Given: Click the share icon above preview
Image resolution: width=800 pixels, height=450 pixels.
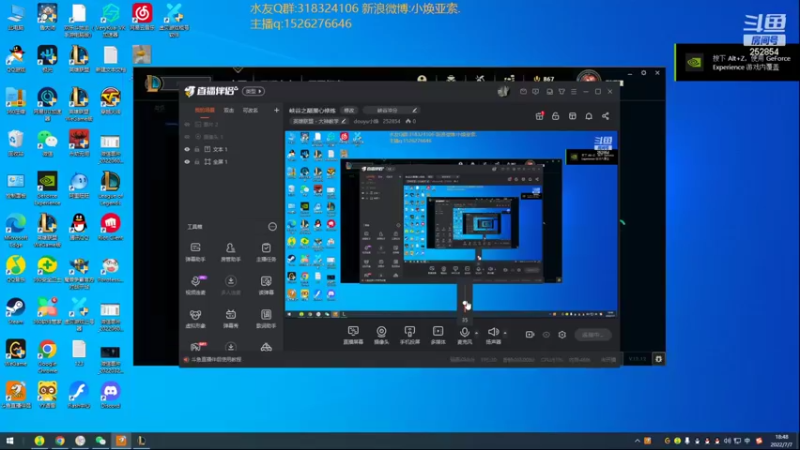Looking at the screenshot, I should (x=606, y=116).
